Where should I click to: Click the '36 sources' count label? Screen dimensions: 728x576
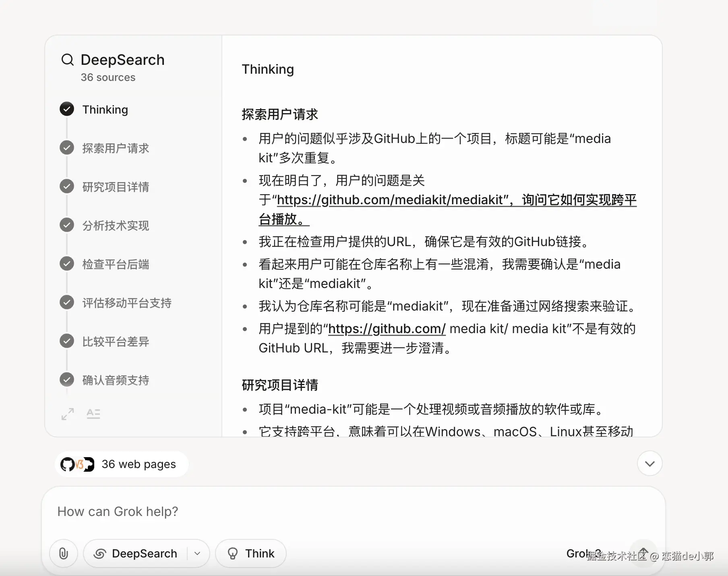(108, 77)
